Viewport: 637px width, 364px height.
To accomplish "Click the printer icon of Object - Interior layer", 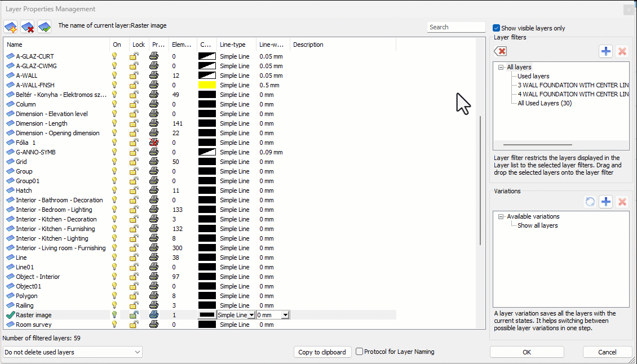I will [153, 277].
